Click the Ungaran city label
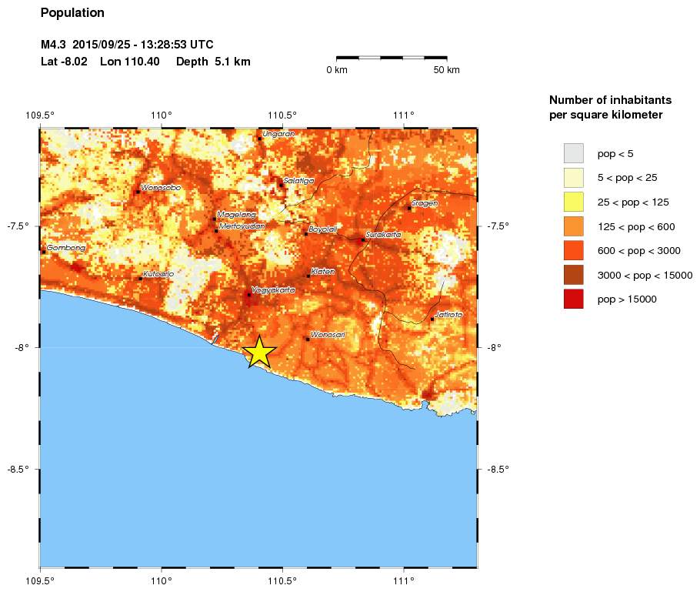 (275, 134)
